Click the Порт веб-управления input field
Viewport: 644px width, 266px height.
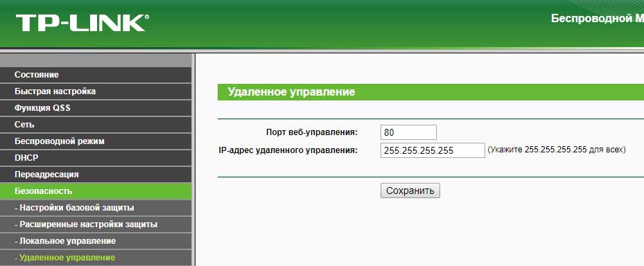coord(408,132)
